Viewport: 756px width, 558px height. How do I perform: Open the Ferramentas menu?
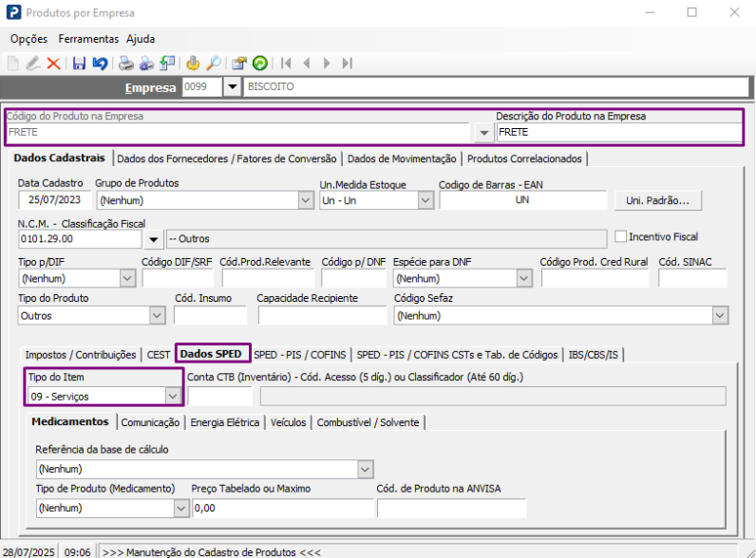click(x=88, y=39)
